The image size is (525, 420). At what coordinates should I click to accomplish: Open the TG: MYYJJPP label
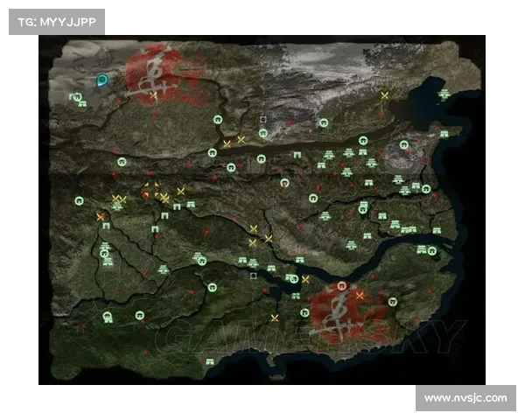pos(57,22)
